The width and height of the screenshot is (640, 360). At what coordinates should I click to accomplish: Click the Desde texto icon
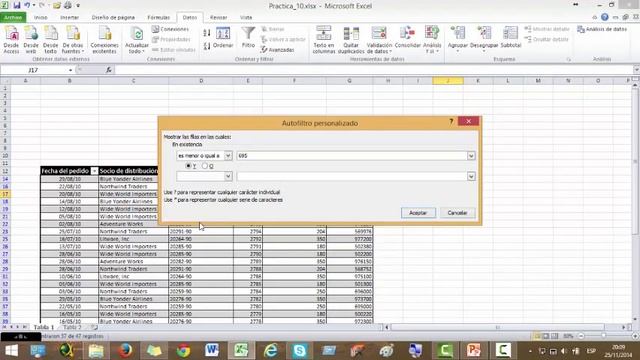coord(51,40)
